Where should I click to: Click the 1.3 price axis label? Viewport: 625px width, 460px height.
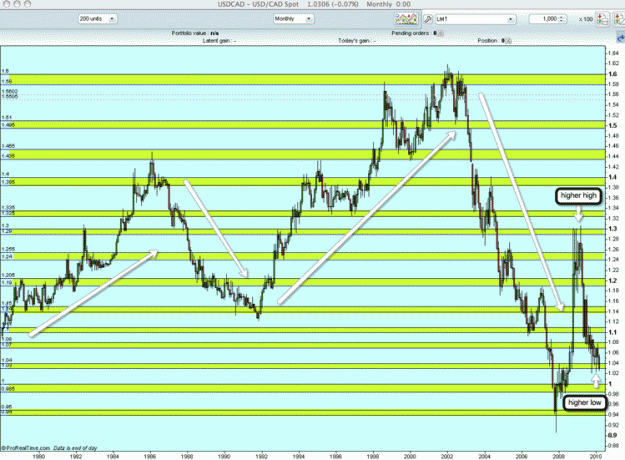click(x=613, y=228)
